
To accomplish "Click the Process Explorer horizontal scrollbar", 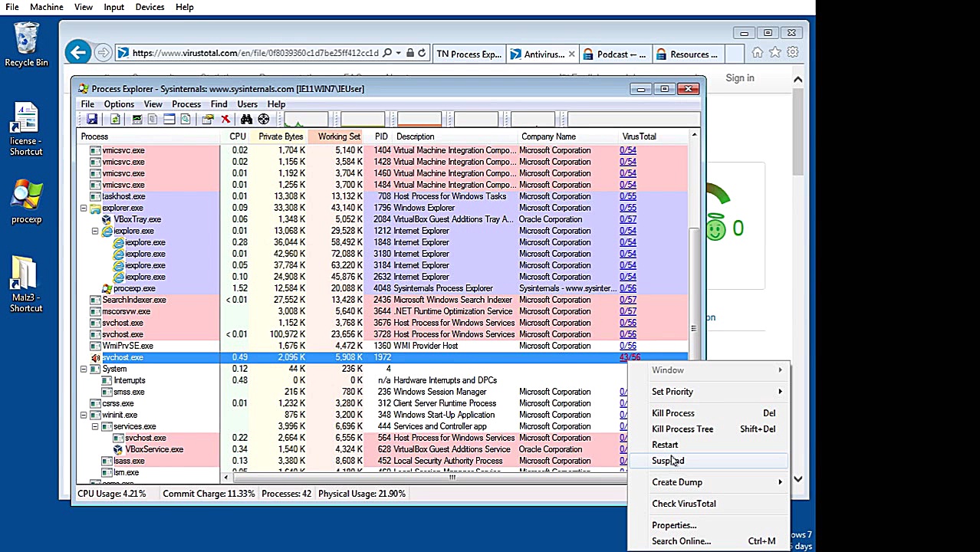I will click(452, 478).
